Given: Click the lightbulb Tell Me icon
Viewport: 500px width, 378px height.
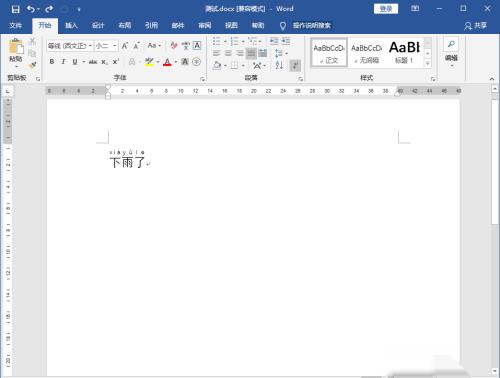Looking at the screenshot, I should click(283, 26).
